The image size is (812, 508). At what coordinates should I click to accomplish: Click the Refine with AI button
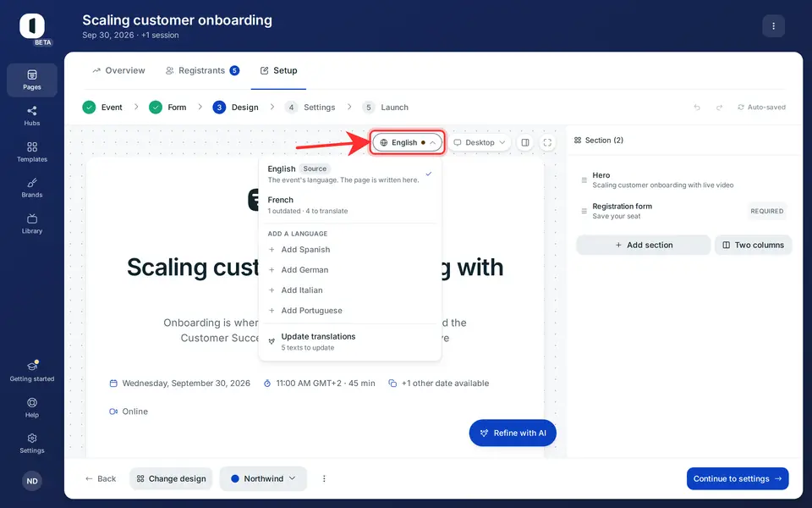coord(513,433)
